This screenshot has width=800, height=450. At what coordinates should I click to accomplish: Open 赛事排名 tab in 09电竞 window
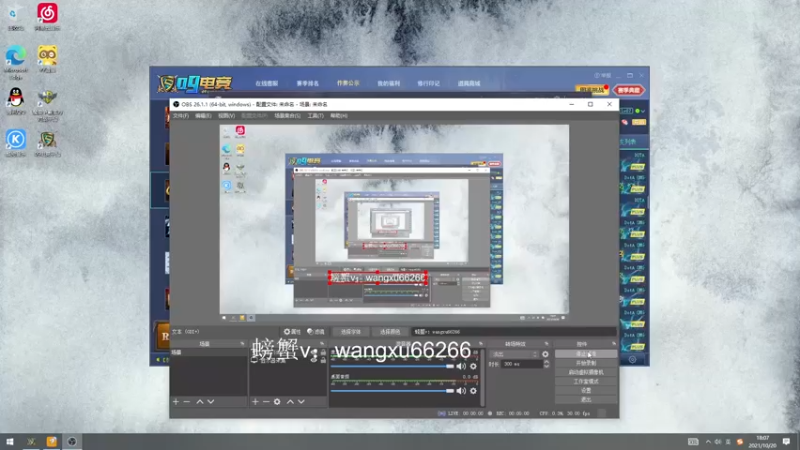pos(308,83)
